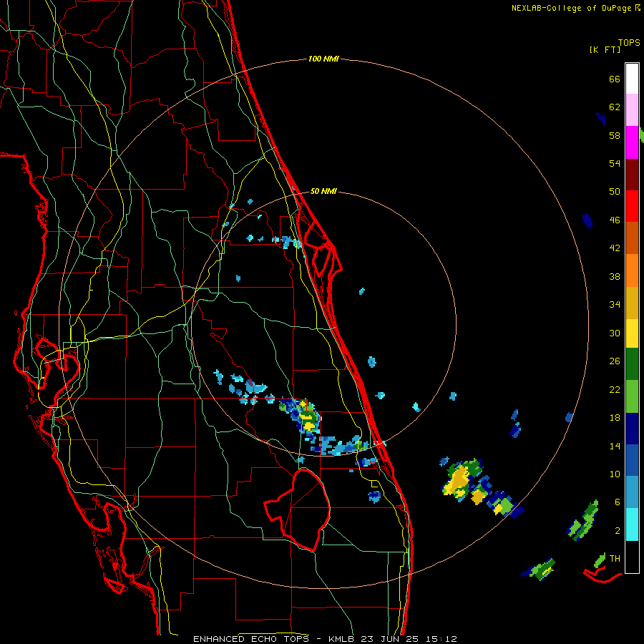This screenshot has width=644, height=644.
Task: Choose the cyan legend swatch
Action: (x=632, y=525)
